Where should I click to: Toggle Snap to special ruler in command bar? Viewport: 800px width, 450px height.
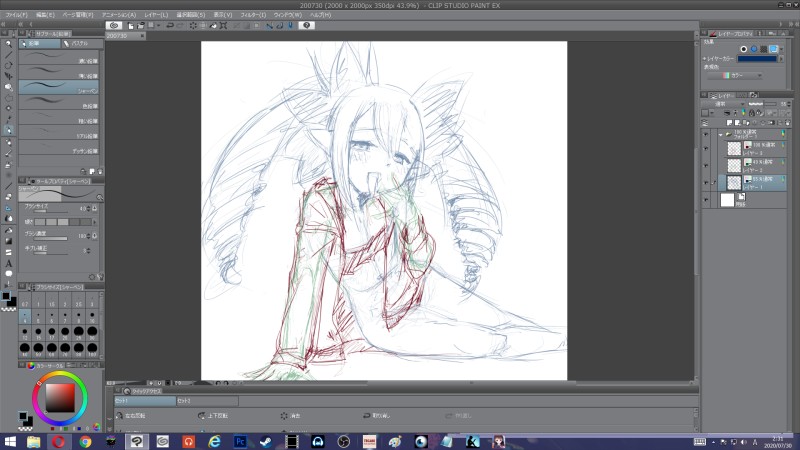click(x=280, y=26)
